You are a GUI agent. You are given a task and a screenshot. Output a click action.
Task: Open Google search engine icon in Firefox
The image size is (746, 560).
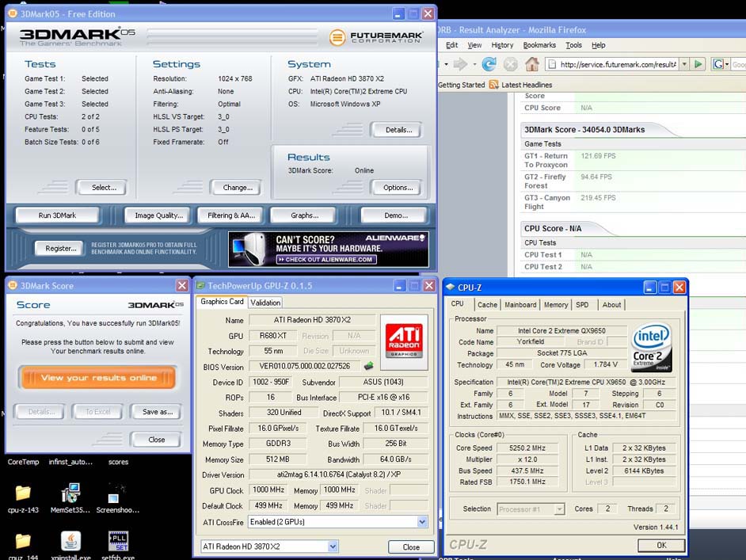click(x=718, y=63)
